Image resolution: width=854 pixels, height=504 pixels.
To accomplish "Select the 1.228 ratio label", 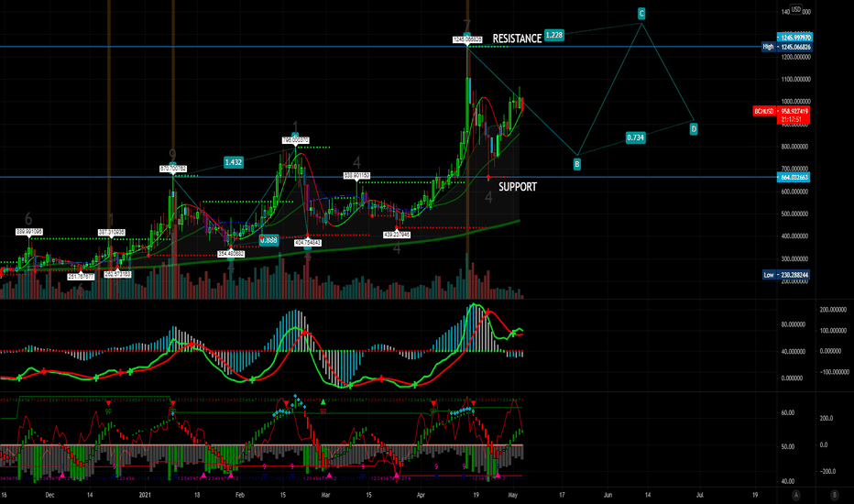I will pos(553,36).
